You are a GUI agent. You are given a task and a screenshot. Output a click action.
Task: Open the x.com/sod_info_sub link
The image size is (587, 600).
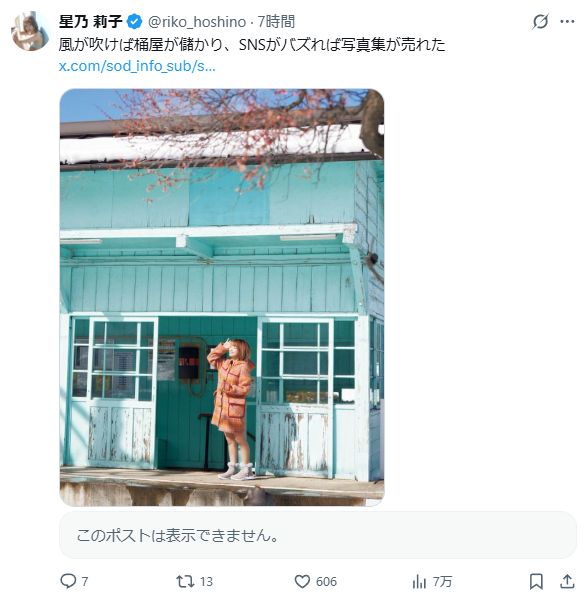(x=137, y=66)
